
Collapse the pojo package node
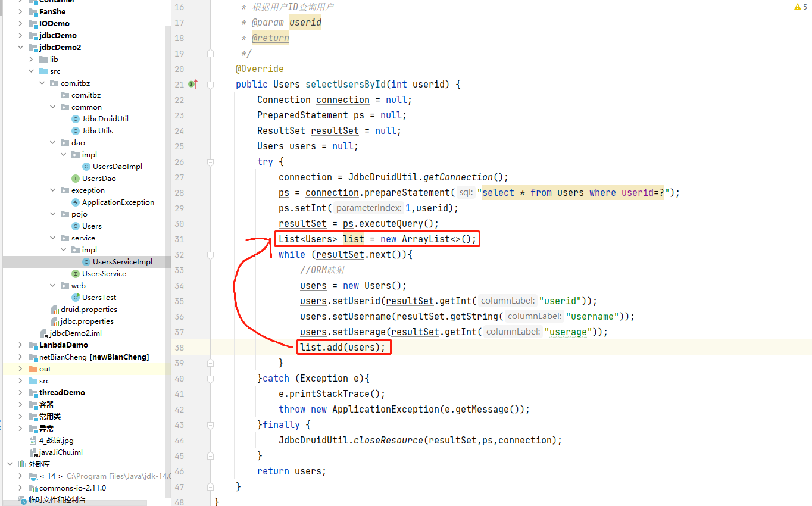[52, 214]
